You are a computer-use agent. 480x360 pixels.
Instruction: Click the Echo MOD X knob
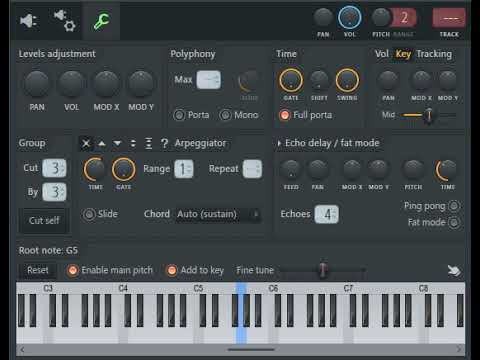(352, 170)
